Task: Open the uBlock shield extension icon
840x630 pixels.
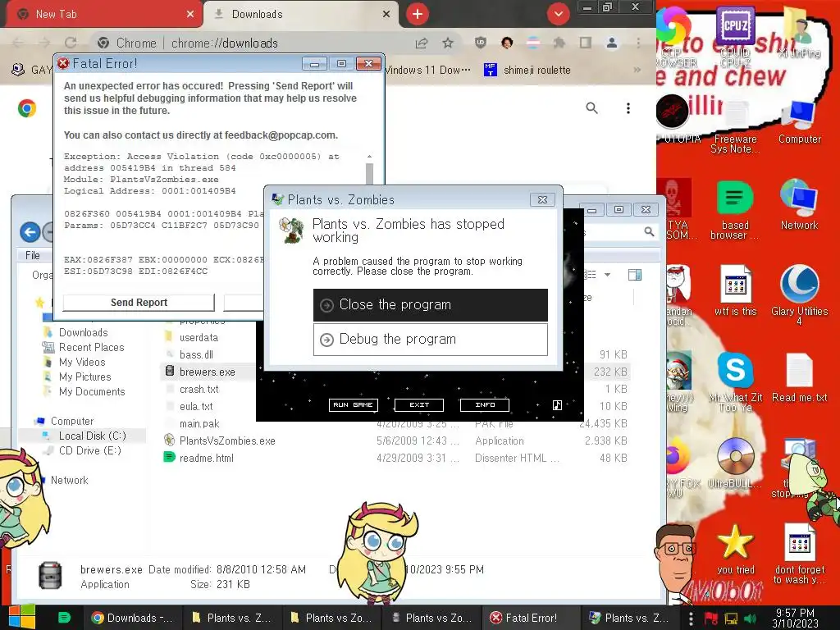Action: [x=481, y=43]
